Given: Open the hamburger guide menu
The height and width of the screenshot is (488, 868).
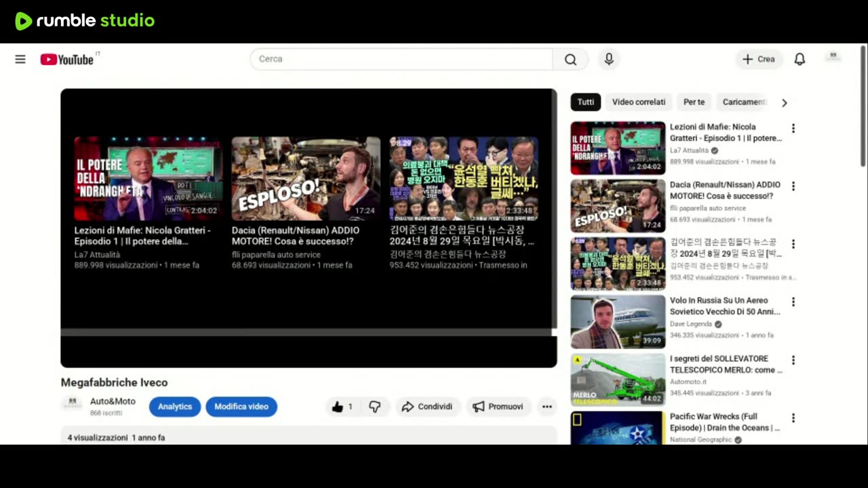Looking at the screenshot, I should pyautogui.click(x=20, y=59).
